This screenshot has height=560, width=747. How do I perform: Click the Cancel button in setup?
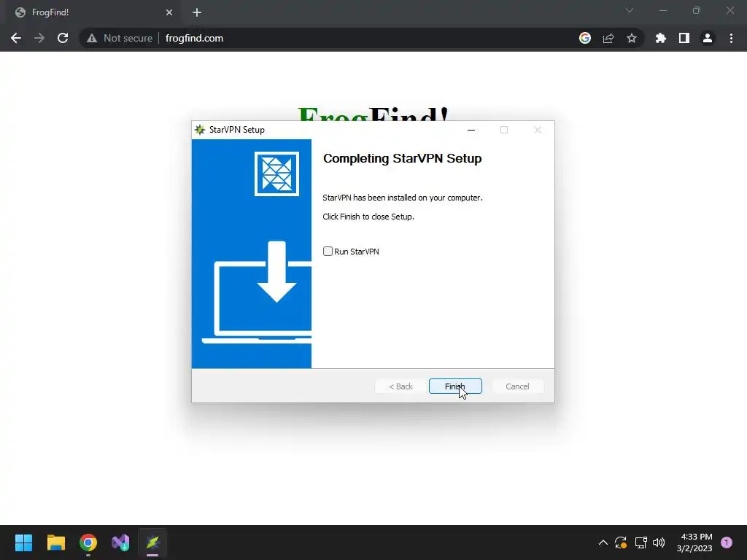[517, 386]
